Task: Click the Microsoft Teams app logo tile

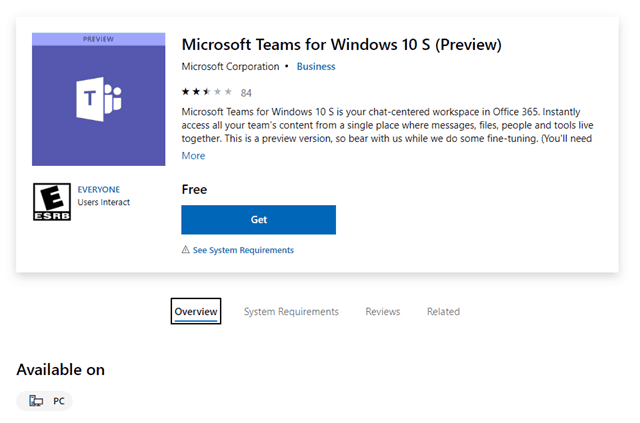Action: (x=98, y=99)
